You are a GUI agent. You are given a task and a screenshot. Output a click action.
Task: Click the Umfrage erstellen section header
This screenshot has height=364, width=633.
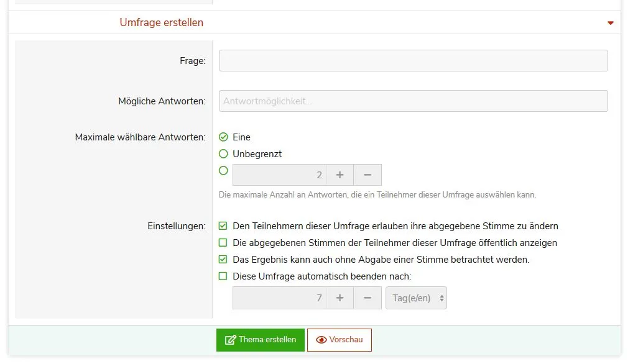[x=162, y=22]
